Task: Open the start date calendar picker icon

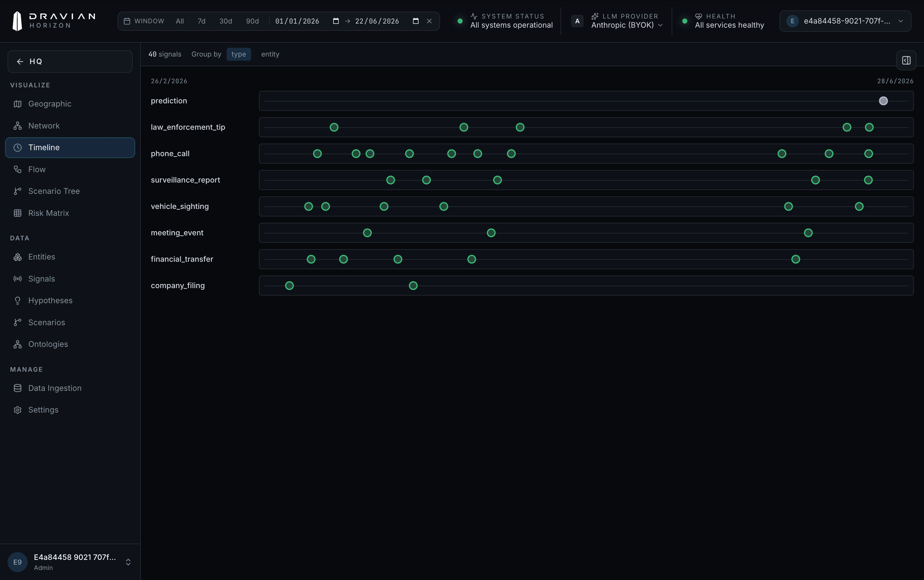Action: coord(336,21)
